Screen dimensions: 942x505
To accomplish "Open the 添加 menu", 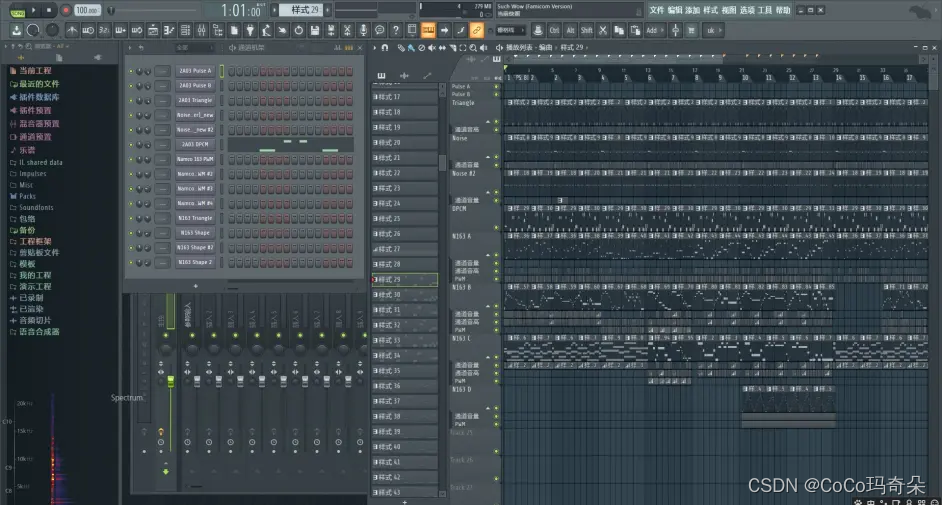I will (x=693, y=10).
